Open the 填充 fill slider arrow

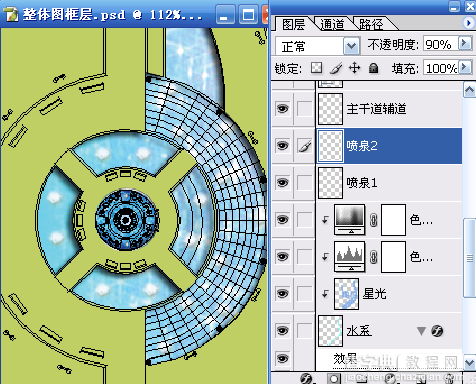tap(465, 68)
